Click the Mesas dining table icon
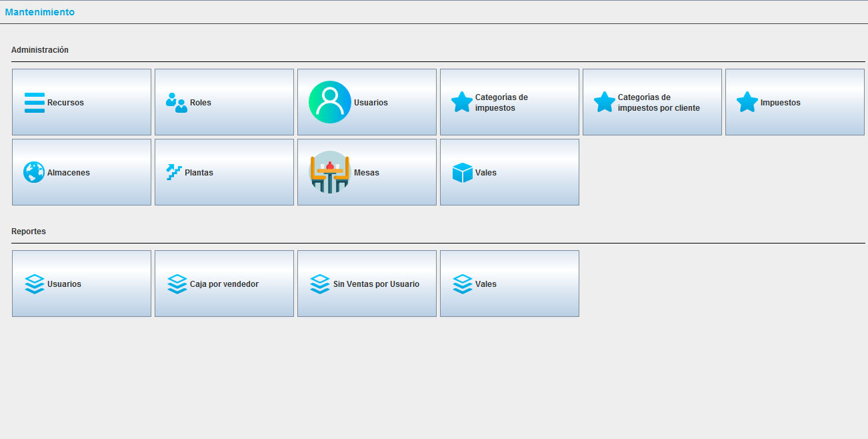This screenshot has height=439, width=868. point(329,172)
